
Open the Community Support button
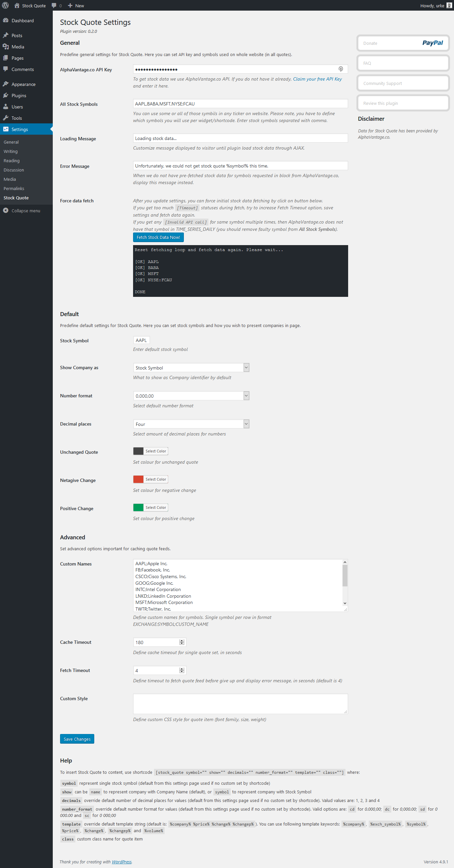[x=403, y=83]
